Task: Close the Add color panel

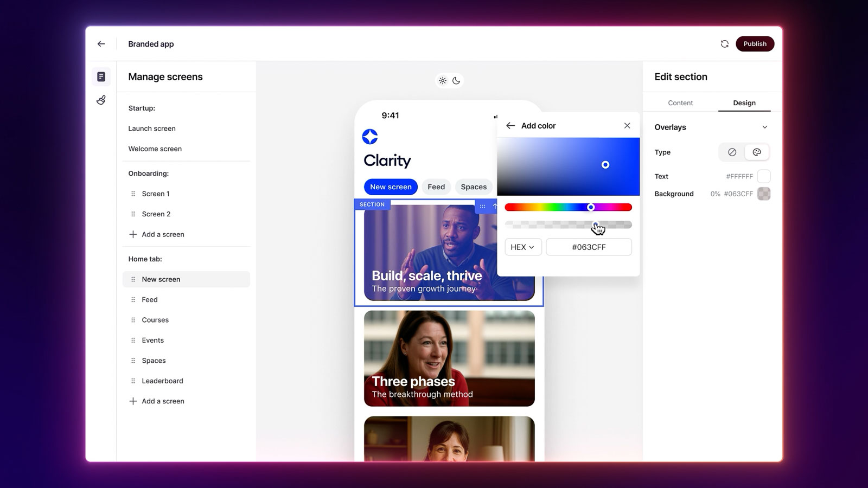Action: pos(627,125)
